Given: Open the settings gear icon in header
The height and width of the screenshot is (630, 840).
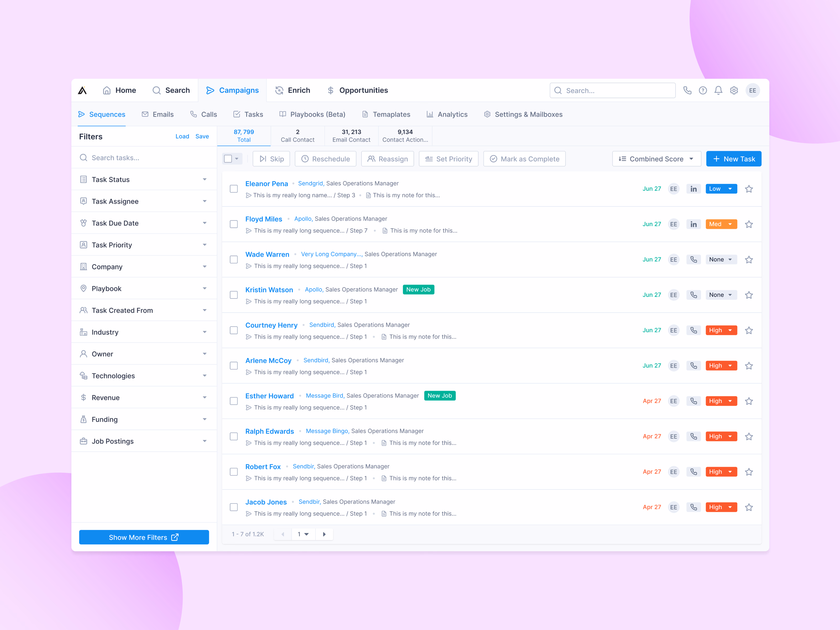Looking at the screenshot, I should [734, 90].
